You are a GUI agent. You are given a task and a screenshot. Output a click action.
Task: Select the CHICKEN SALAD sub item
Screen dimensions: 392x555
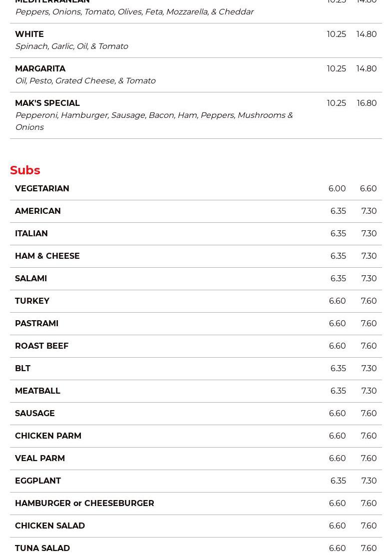50,526
